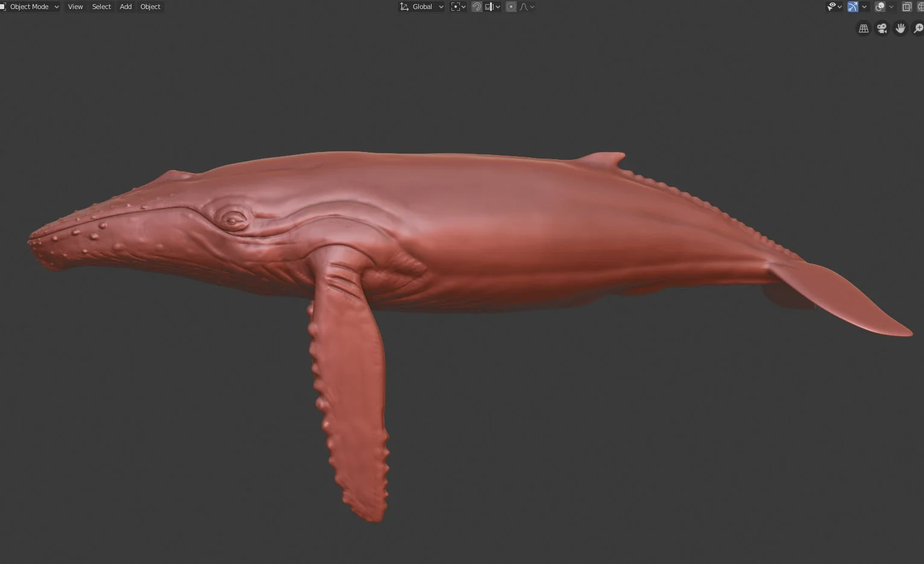Click the toggle X-ray icon
The image size is (924, 564).
coord(907,7)
